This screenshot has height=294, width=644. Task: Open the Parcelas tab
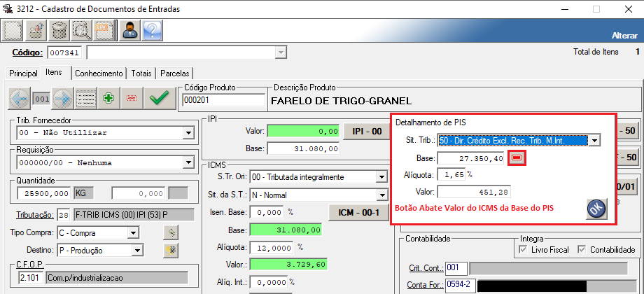pyautogui.click(x=174, y=73)
